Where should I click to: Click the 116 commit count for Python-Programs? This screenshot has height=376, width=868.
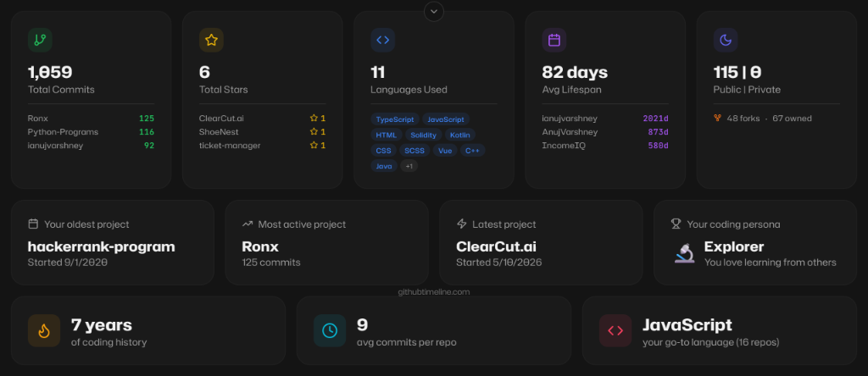click(x=147, y=132)
